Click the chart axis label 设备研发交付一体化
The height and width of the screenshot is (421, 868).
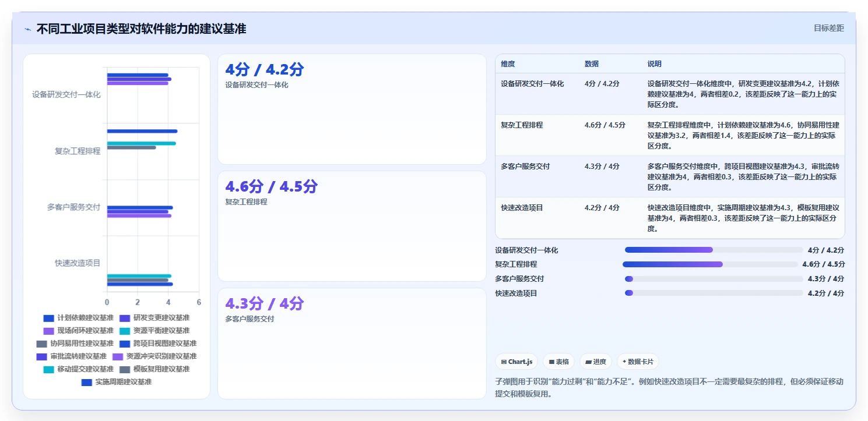(66, 94)
